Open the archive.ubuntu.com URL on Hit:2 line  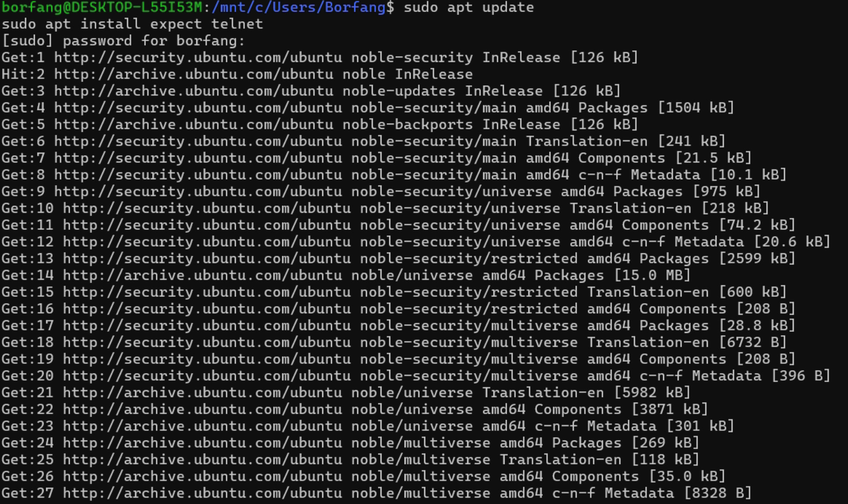pos(193,74)
